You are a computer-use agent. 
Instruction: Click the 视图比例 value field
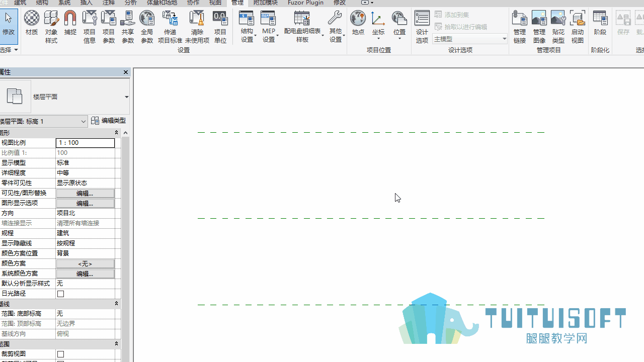click(x=86, y=143)
